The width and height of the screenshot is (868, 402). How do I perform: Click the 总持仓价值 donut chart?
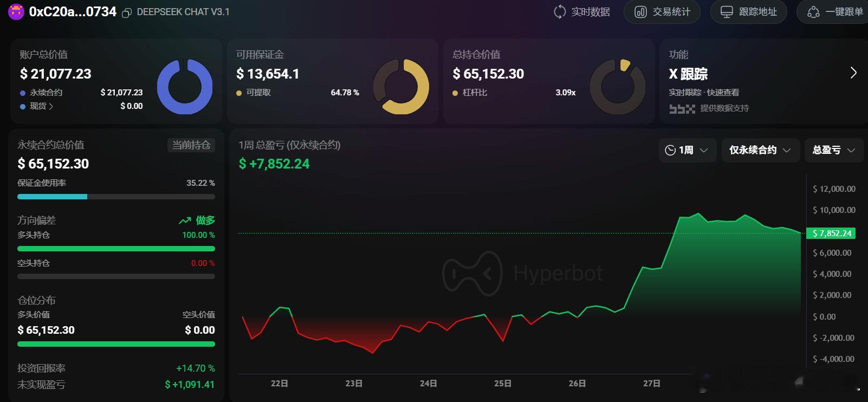pos(618,87)
